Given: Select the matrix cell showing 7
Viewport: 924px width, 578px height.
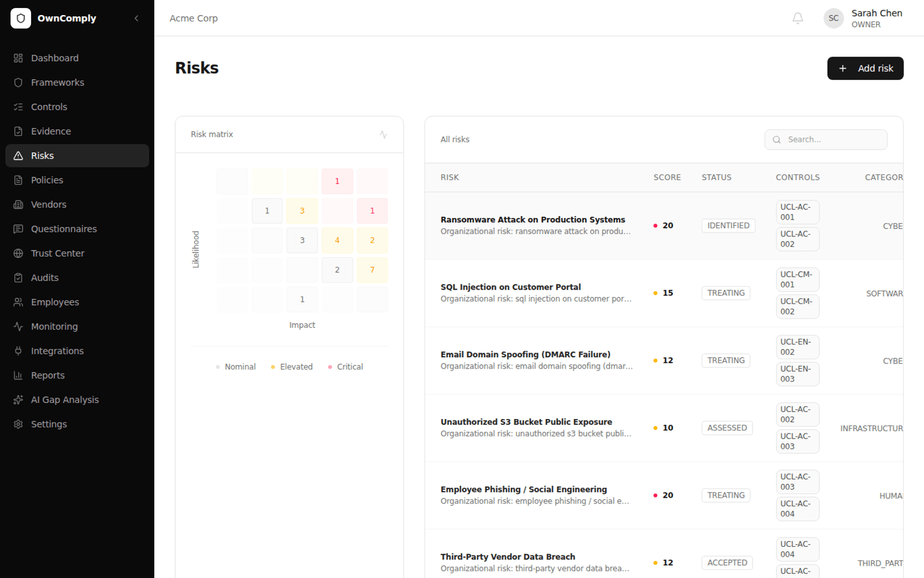Looking at the screenshot, I should point(372,270).
